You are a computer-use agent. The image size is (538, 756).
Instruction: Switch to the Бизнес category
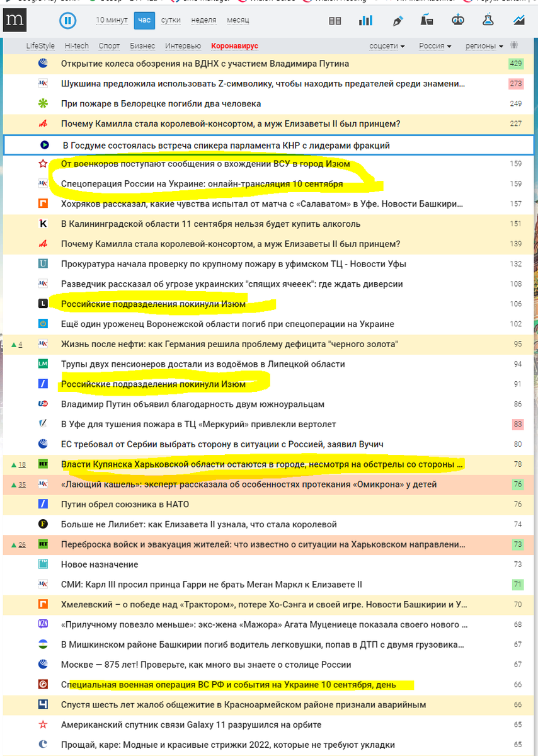tap(142, 46)
